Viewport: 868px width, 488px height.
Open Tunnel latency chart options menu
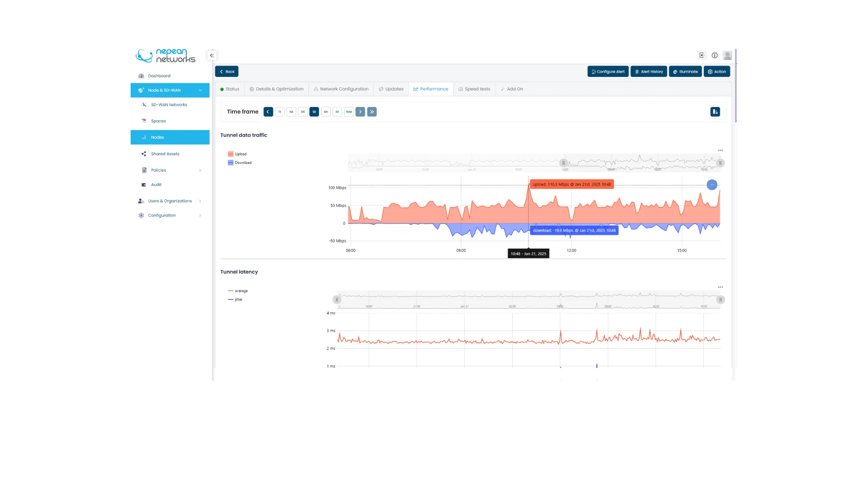pyautogui.click(x=721, y=287)
